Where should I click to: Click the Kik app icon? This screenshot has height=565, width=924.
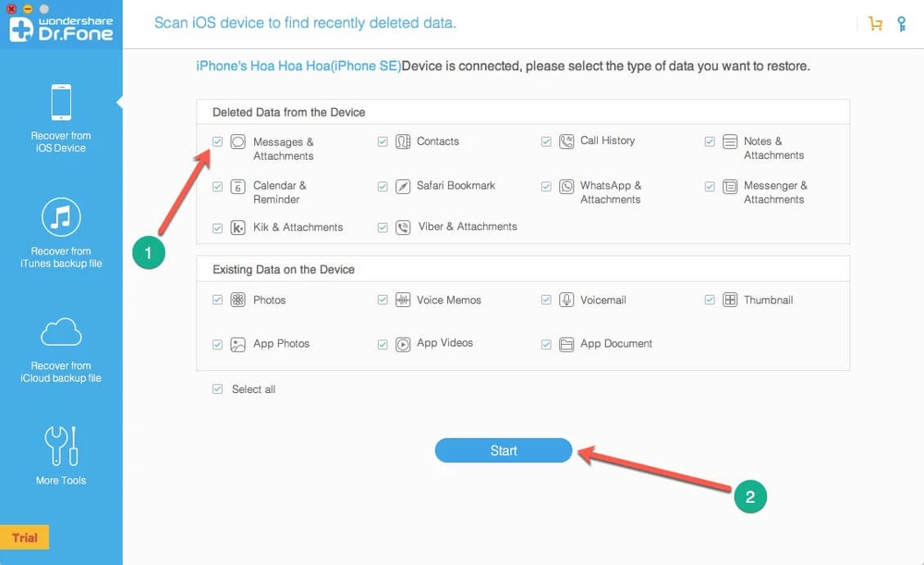coord(238,227)
